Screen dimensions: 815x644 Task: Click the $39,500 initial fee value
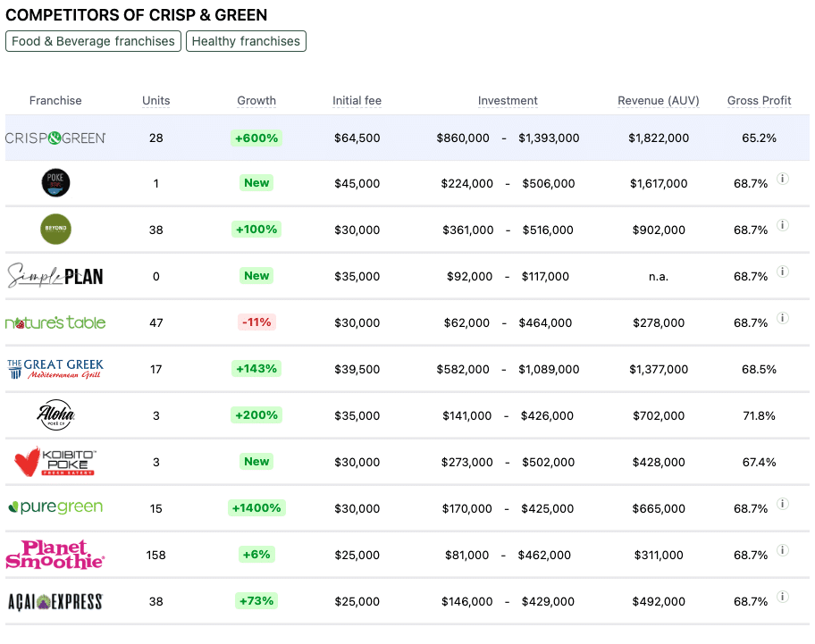tap(357, 369)
